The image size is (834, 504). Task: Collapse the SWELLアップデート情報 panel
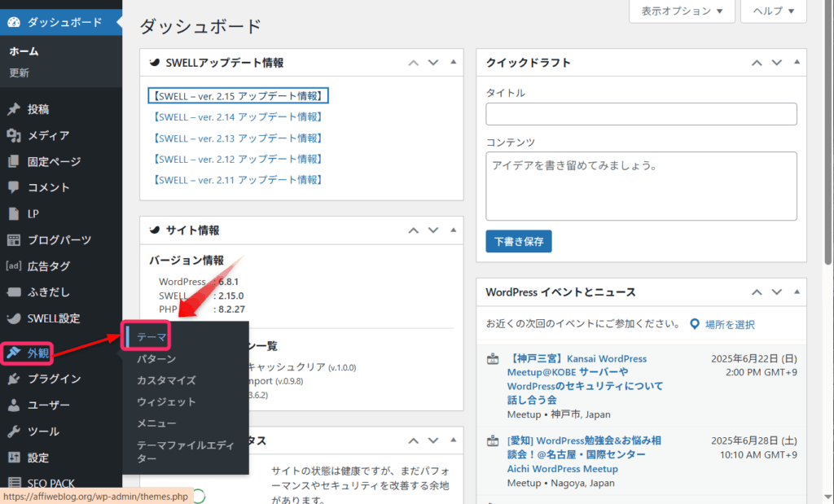pyautogui.click(x=453, y=62)
